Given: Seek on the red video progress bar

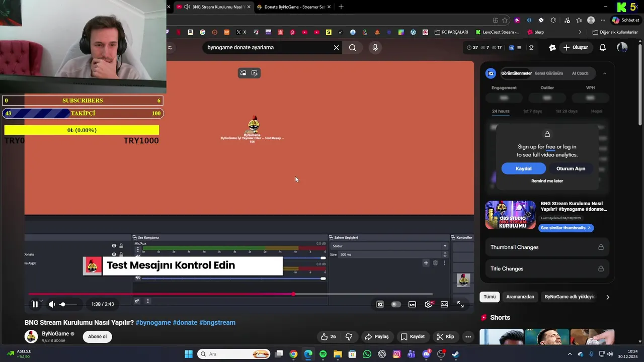Looking at the screenshot, I should (x=230, y=294).
